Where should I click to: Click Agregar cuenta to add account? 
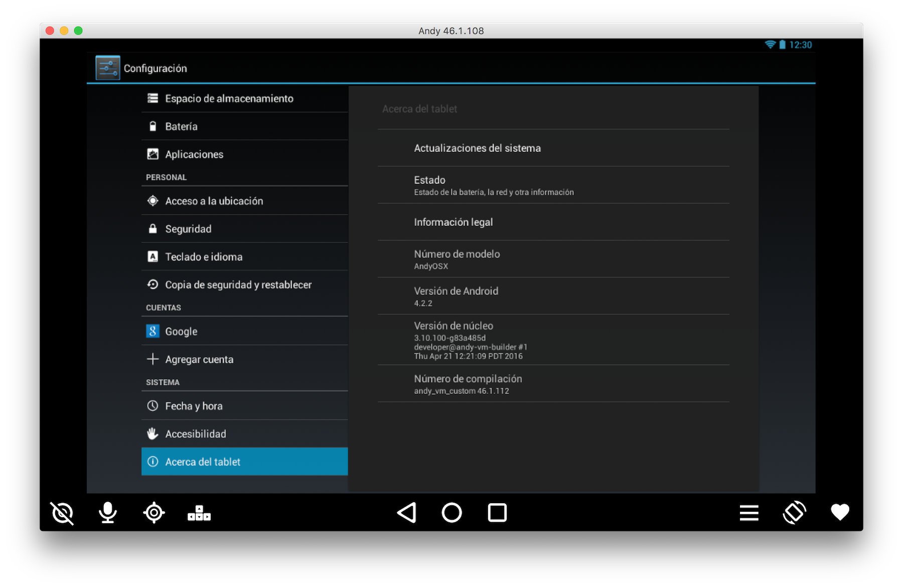pos(245,359)
